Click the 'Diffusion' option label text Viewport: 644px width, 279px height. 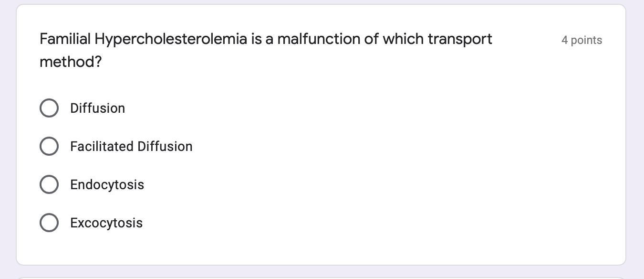97,108
